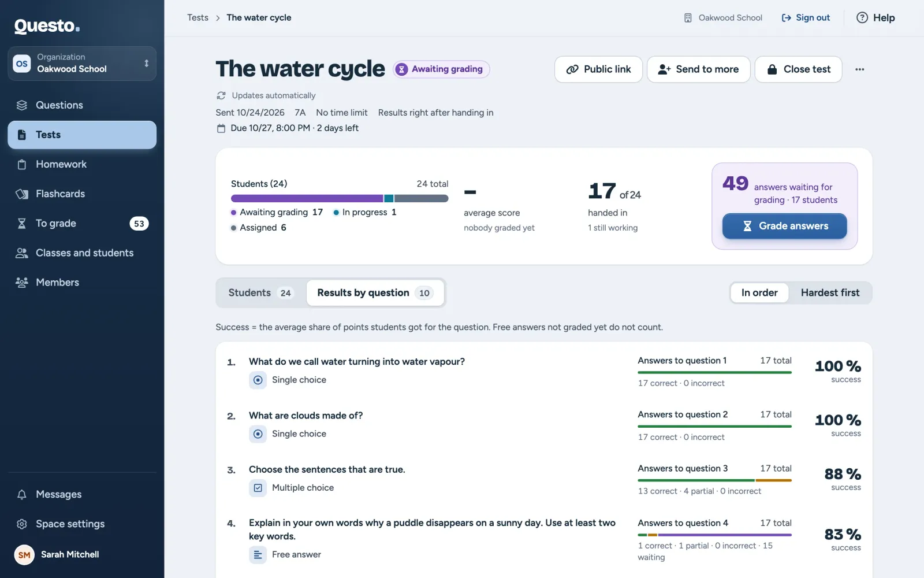The width and height of the screenshot is (924, 578).
Task: Click the teal In progress bar segment
Action: click(389, 198)
